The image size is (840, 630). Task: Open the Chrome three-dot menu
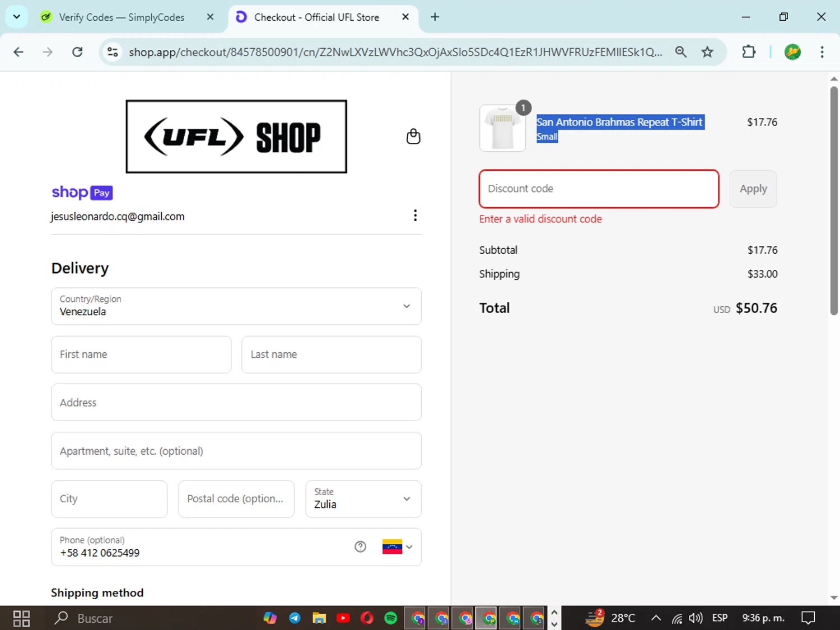(x=822, y=52)
